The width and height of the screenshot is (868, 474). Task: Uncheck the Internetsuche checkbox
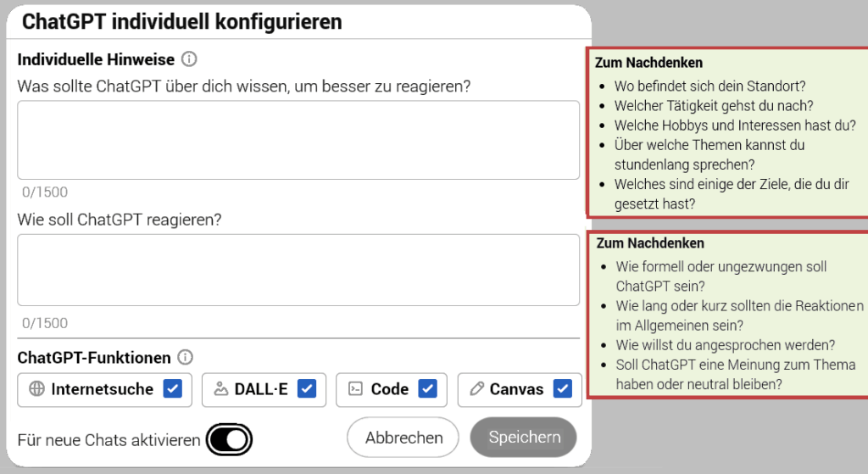pos(173,388)
